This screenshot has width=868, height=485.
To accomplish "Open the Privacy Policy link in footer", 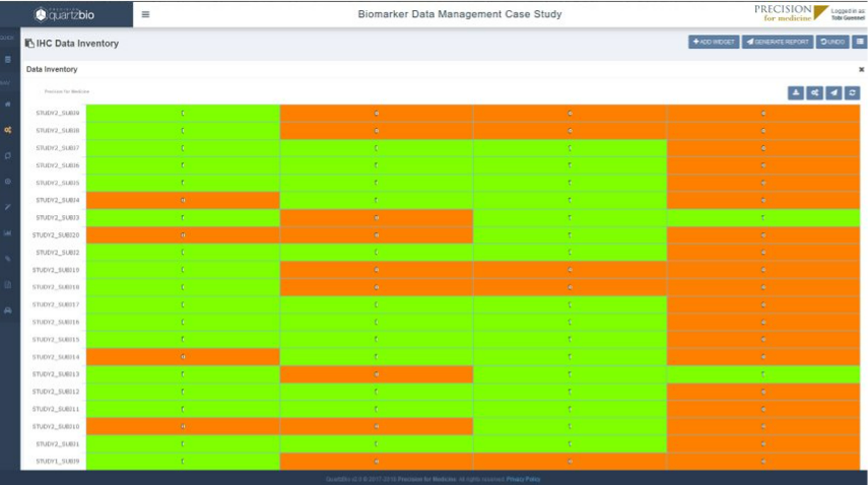I will 523,479.
